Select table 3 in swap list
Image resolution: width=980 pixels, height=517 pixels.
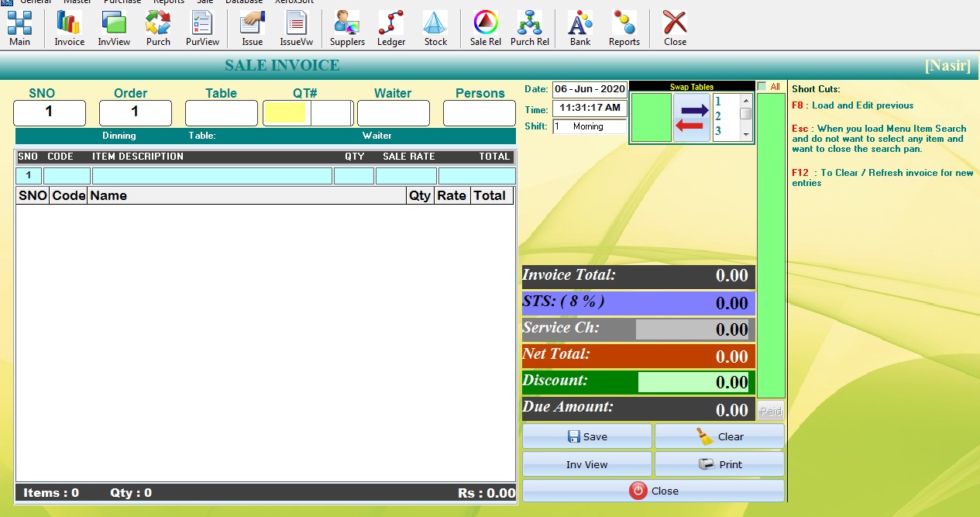click(718, 130)
